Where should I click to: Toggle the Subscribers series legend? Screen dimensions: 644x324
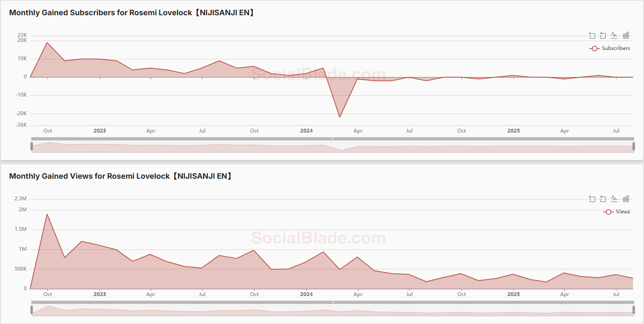[x=610, y=48]
